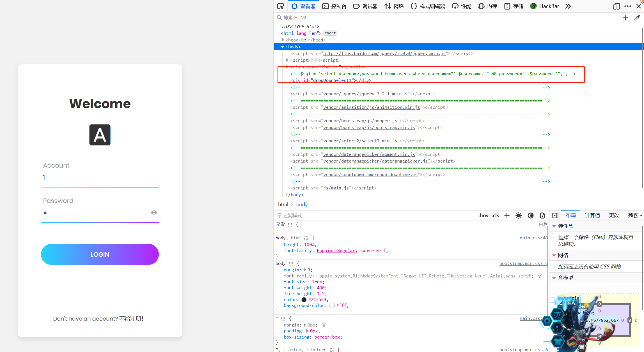The image size is (644, 352).
Task: Click the Account input field
Action: pos(100,177)
